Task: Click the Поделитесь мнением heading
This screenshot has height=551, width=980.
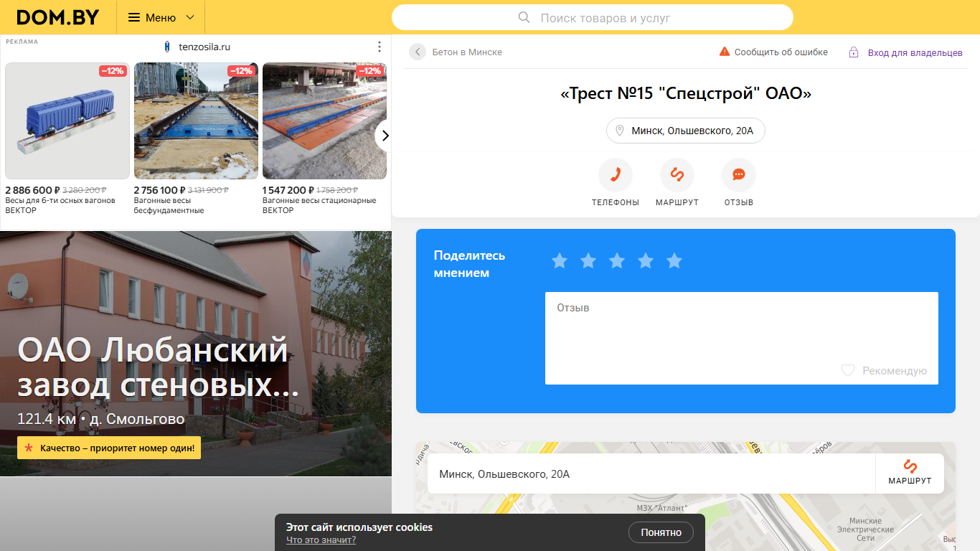Action: point(469,264)
